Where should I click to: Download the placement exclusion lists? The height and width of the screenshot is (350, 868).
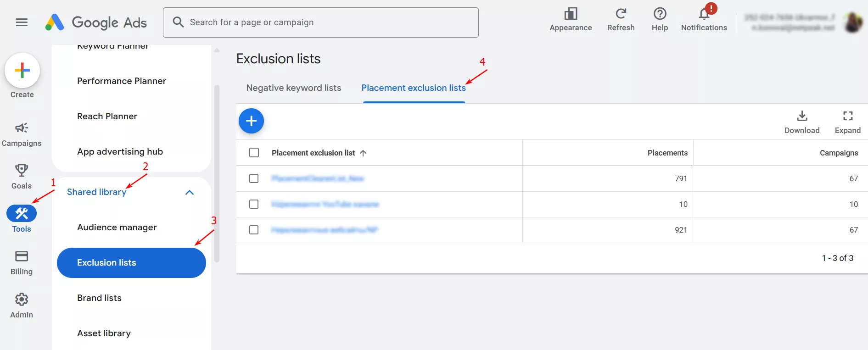pos(801,122)
